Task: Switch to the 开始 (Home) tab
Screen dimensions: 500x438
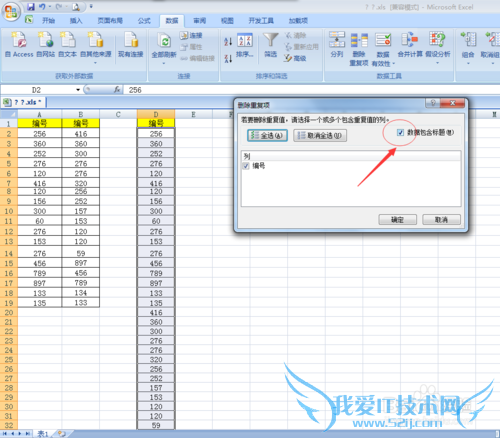Action: point(48,21)
